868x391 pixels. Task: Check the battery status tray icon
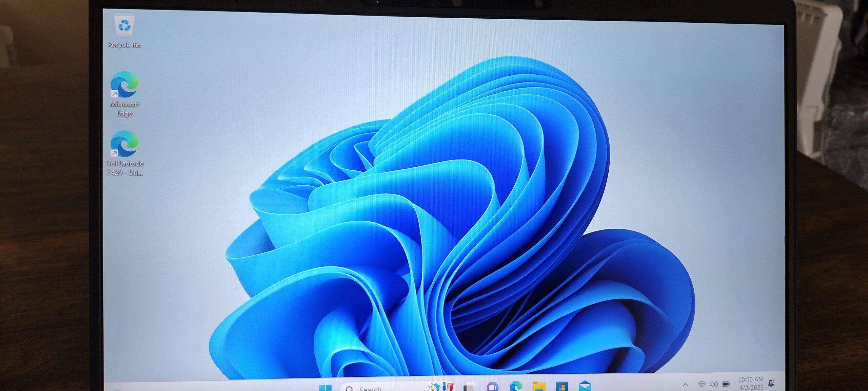tap(726, 384)
